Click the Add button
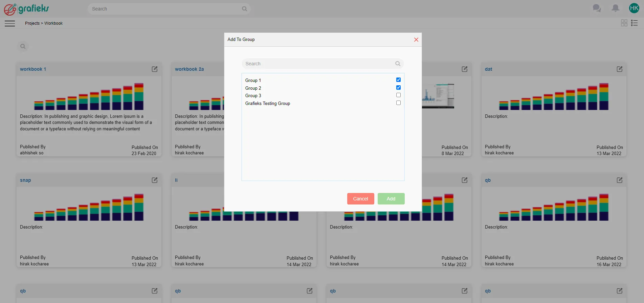This screenshot has height=303, width=644. pos(391,199)
